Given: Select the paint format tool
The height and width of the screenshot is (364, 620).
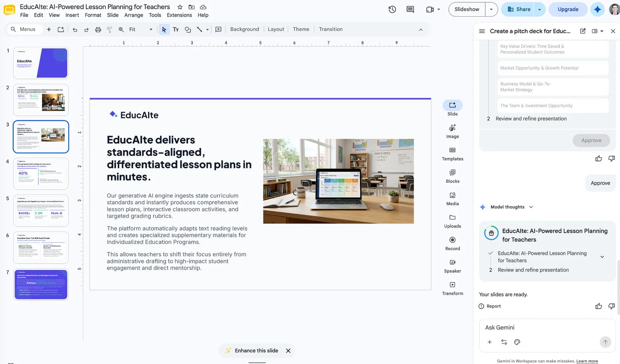Looking at the screenshot, I should [110, 29].
